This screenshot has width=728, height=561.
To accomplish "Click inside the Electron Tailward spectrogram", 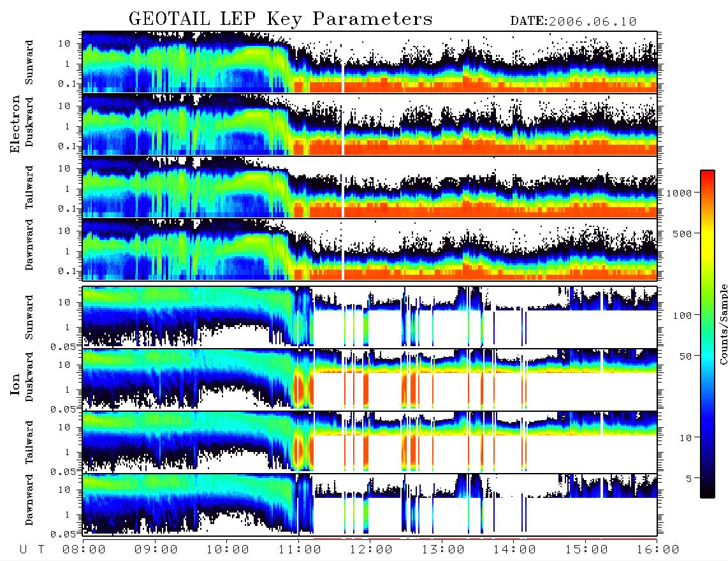I will tap(370, 187).
